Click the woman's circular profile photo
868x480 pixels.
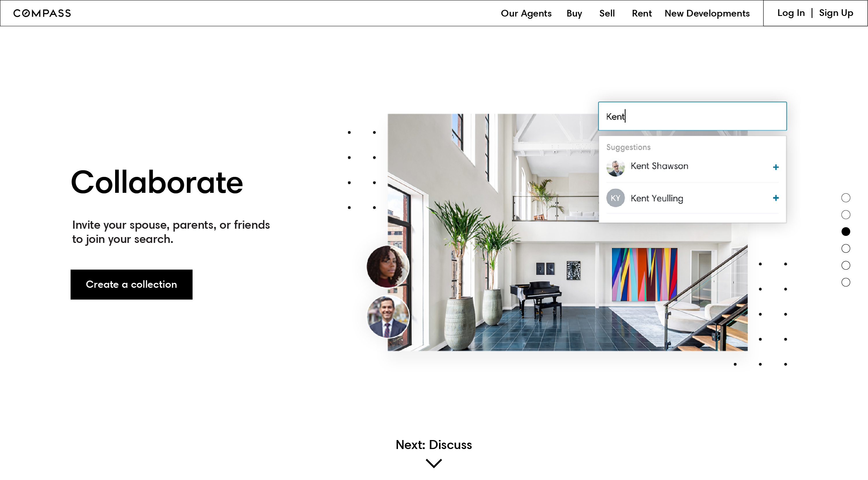(388, 266)
